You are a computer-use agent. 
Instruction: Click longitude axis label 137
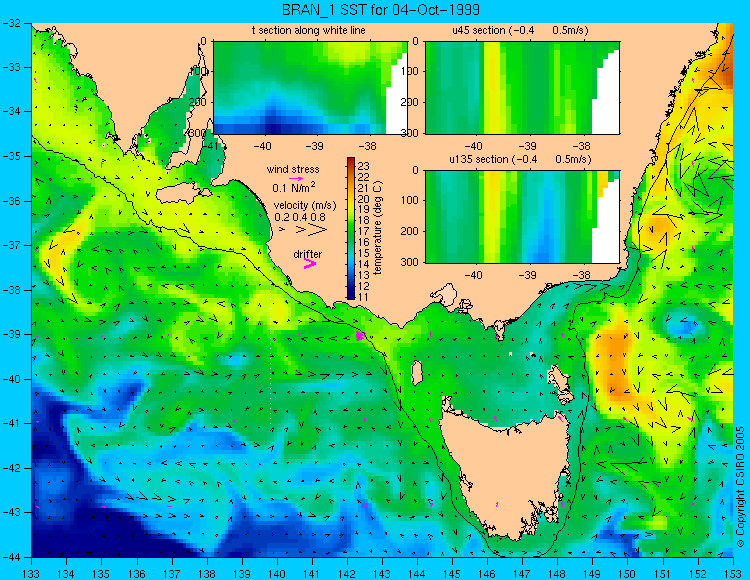[x=172, y=574]
